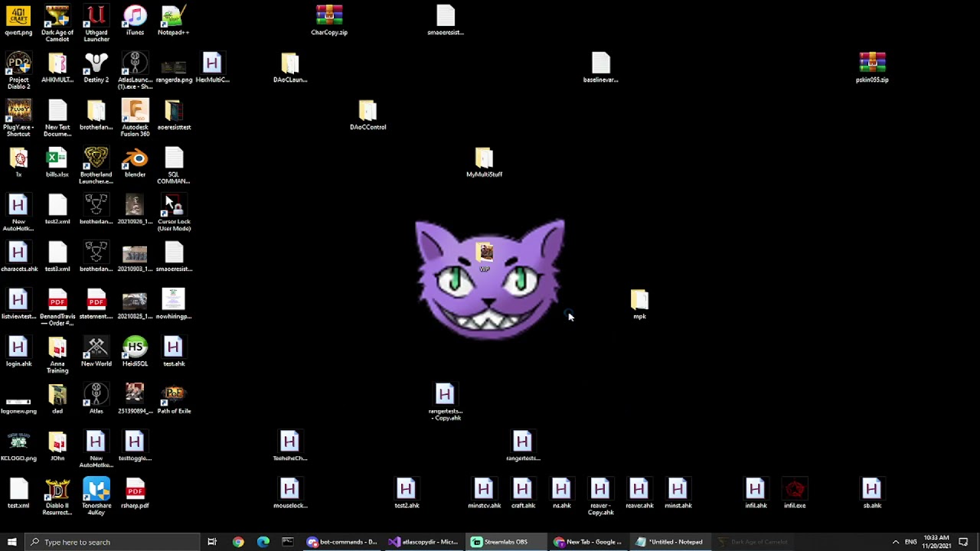Select the dad folder icon
Viewport: 980px width, 551px height.
coord(57,399)
